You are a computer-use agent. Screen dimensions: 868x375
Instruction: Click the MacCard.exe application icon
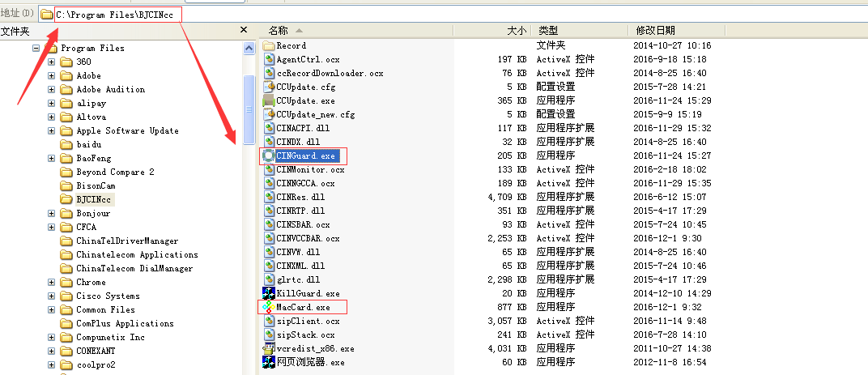(x=269, y=307)
